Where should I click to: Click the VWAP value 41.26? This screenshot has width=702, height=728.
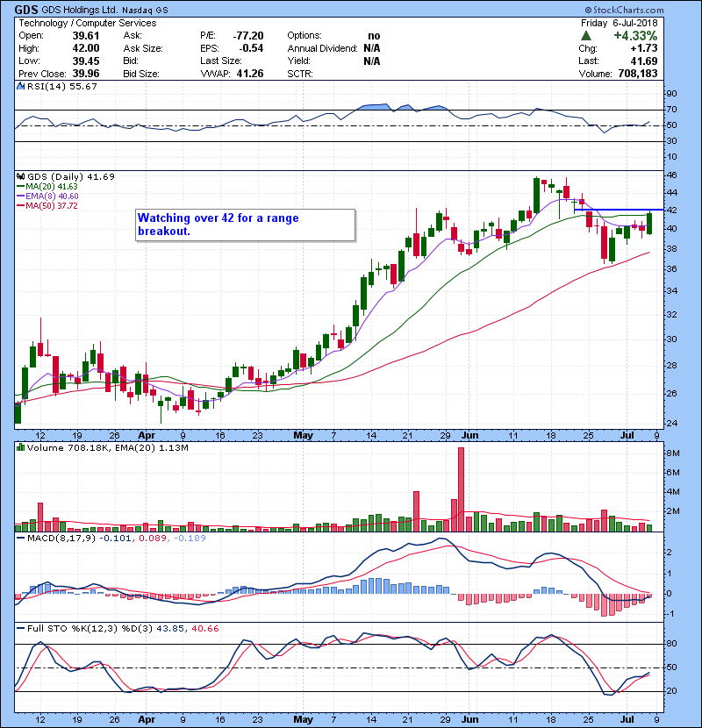pos(250,74)
